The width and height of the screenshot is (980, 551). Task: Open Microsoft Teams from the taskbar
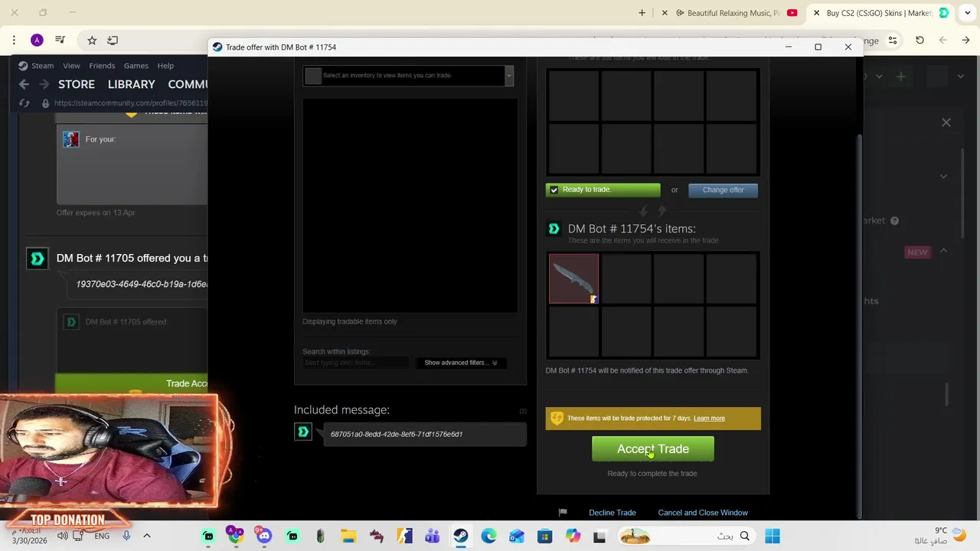[433, 536]
